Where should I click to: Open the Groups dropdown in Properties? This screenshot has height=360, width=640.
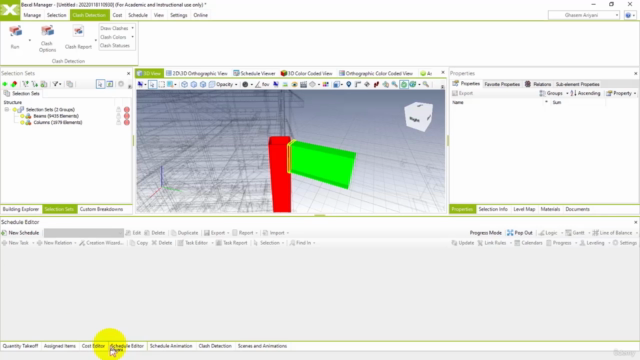pyautogui.click(x=554, y=93)
